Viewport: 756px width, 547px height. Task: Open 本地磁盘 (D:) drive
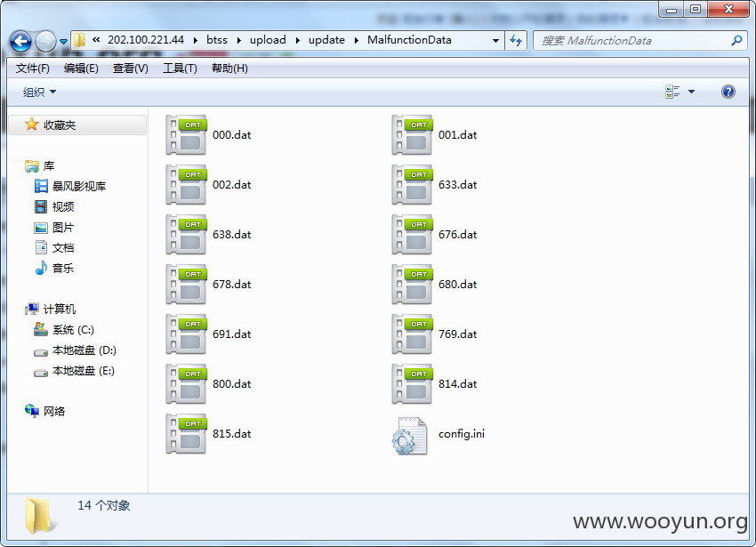(x=76, y=350)
